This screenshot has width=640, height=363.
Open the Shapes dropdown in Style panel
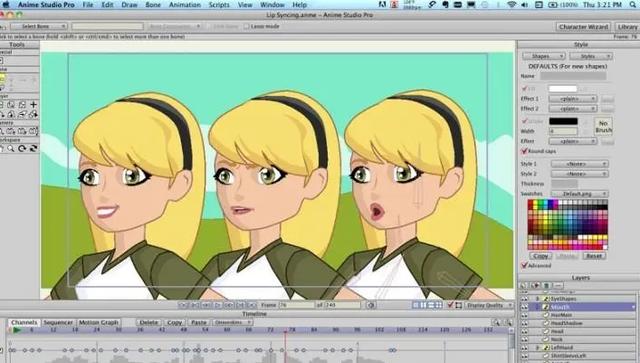point(543,56)
